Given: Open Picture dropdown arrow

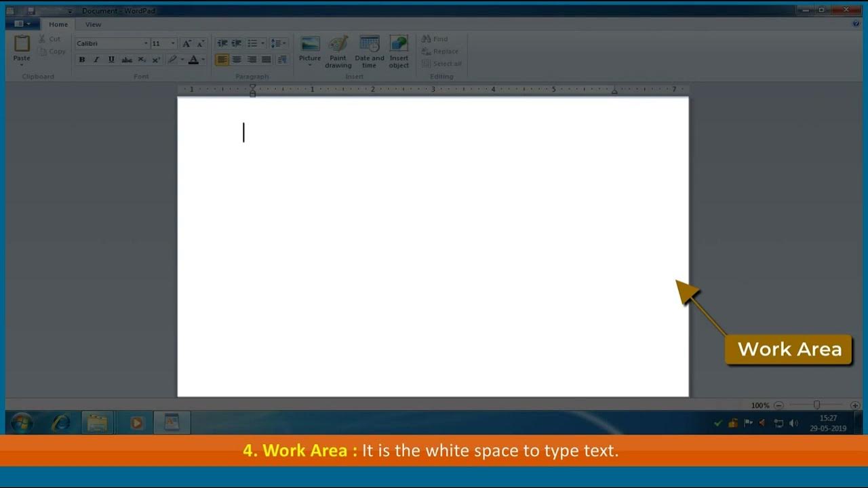Looking at the screenshot, I should point(310,66).
